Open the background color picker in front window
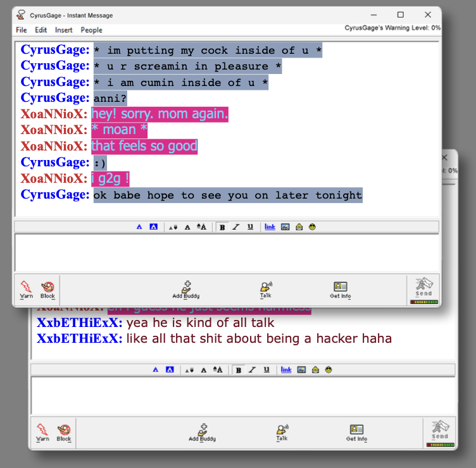Viewport: 476px width, 468px height. tap(153, 226)
